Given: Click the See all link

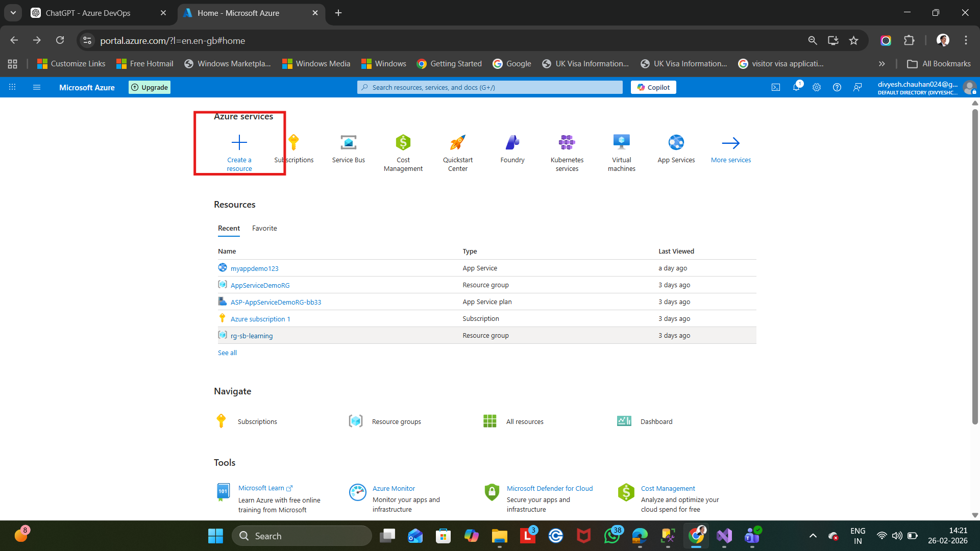Looking at the screenshot, I should click(227, 353).
